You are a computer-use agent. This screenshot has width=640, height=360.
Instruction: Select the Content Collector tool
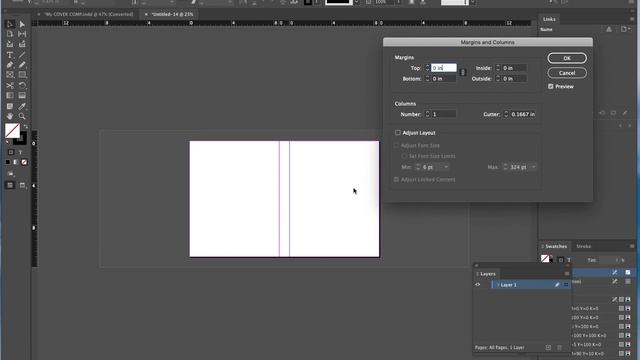click(x=10, y=44)
